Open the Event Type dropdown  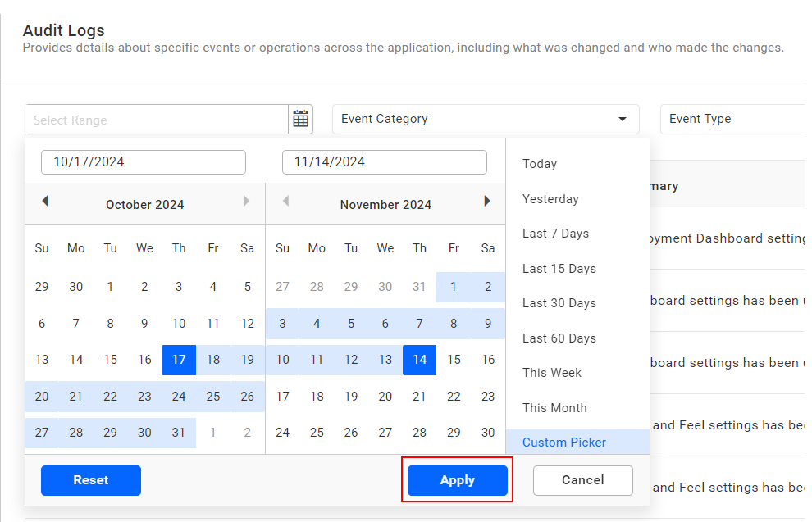[x=738, y=118]
